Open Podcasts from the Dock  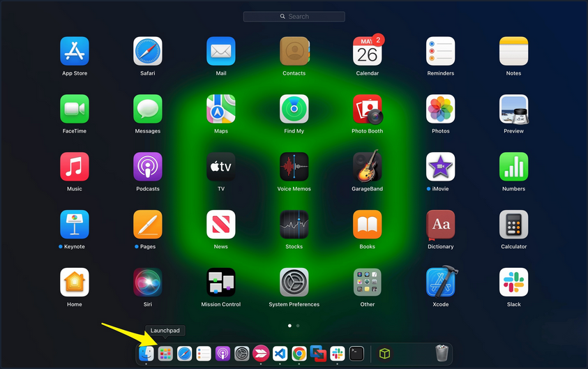pos(223,354)
